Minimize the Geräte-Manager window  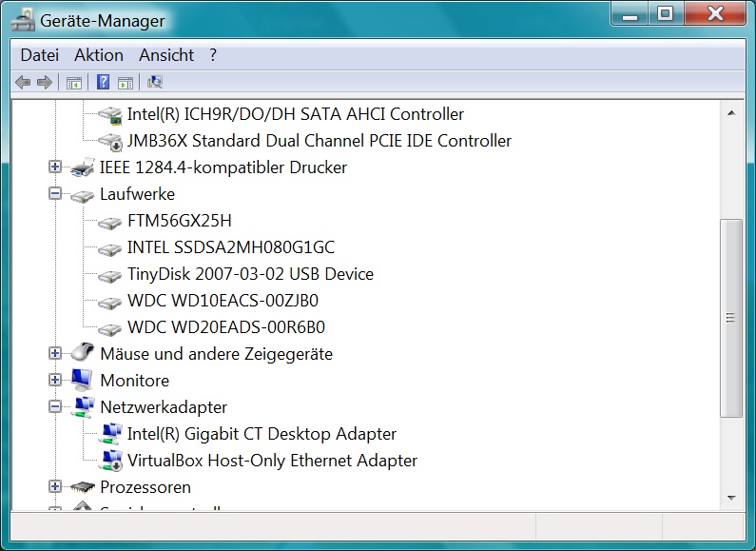[630, 13]
